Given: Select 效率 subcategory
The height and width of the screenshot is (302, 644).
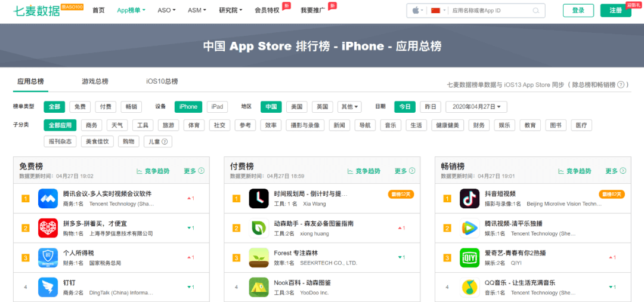Looking at the screenshot, I should pyautogui.click(x=271, y=125).
